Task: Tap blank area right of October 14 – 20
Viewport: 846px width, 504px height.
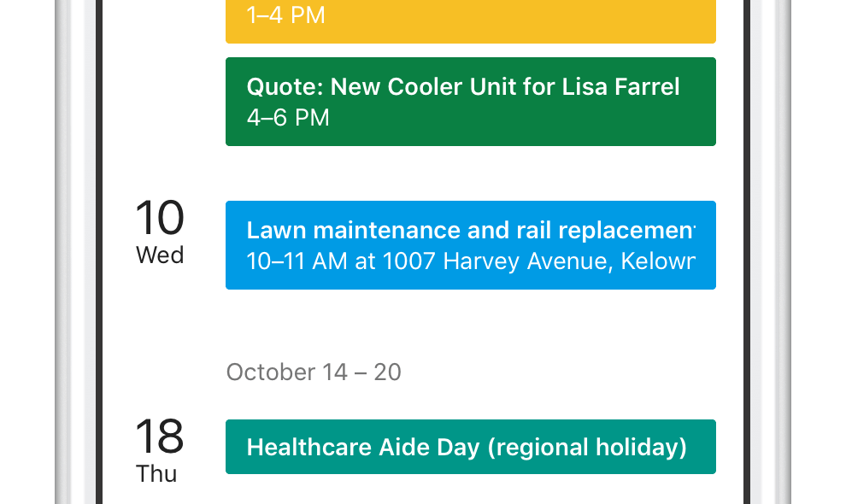Action: click(x=561, y=372)
